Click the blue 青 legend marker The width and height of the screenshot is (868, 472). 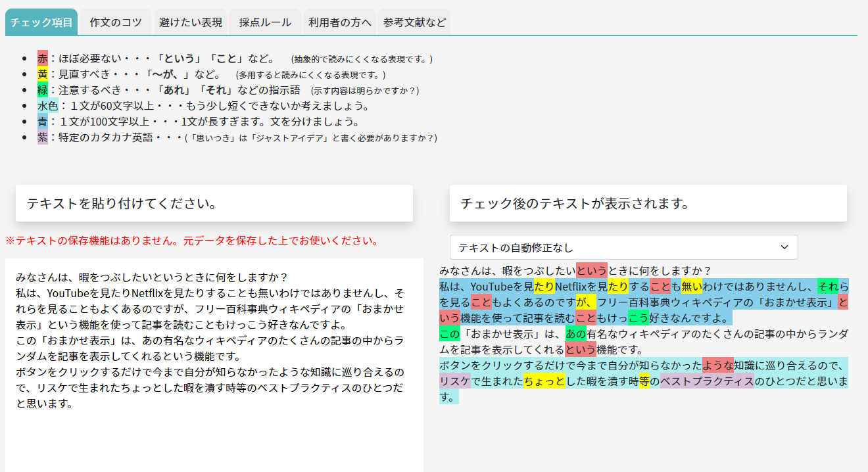pyautogui.click(x=41, y=122)
